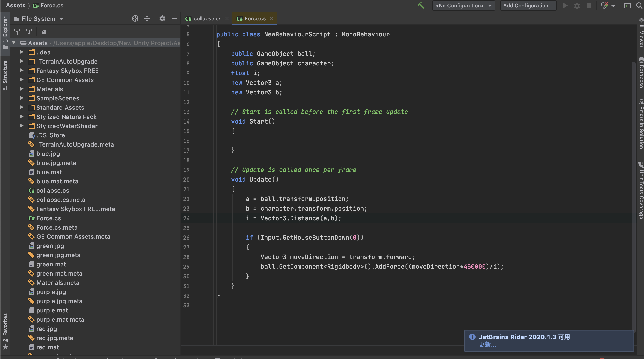Expand the GE Common Assets folder
The image size is (644, 359).
click(x=21, y=80)
